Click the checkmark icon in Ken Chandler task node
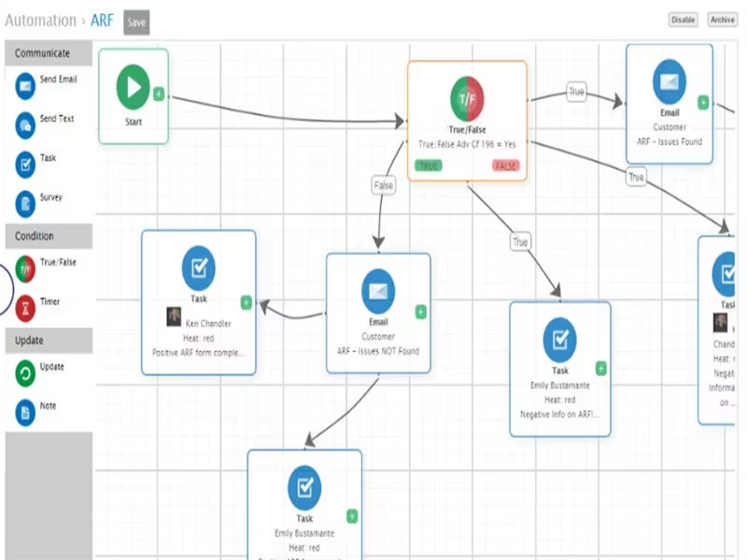This screenshot has height=560, width=747. (199, 268)
